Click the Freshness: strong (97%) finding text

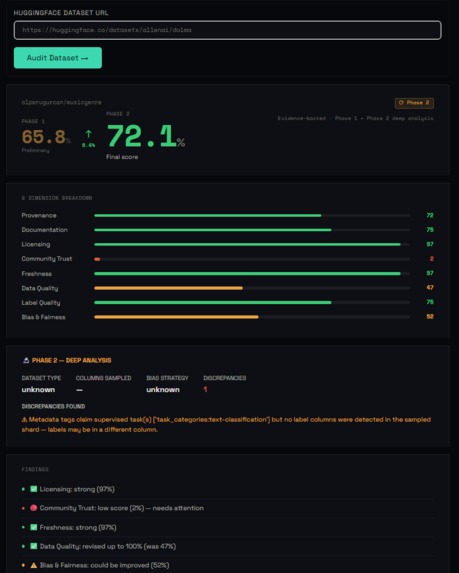point(78,527)
